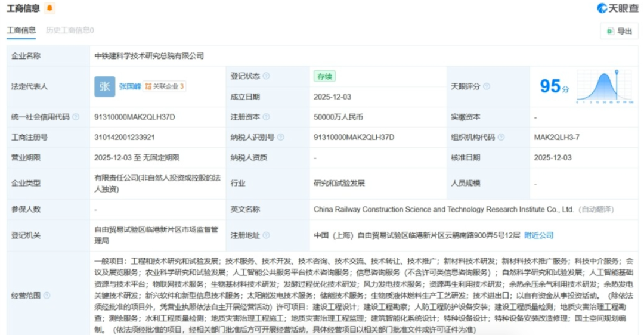Open the 附近公司 link
644x335 pixels.
click(x=538, y=235)
